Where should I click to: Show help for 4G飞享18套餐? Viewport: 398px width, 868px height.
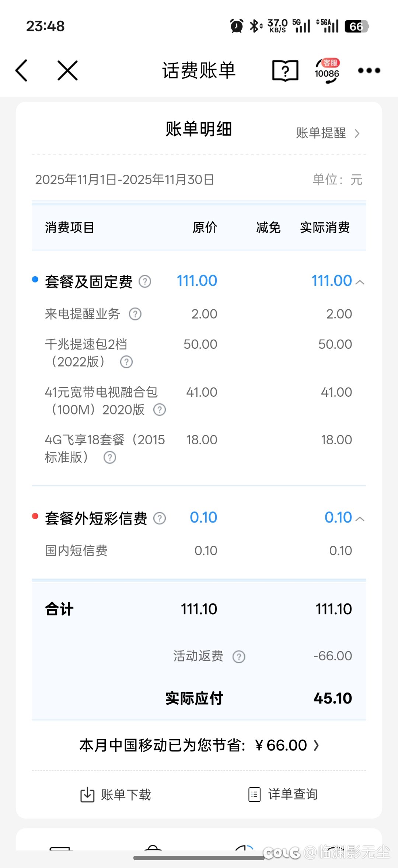coord(110,458)
